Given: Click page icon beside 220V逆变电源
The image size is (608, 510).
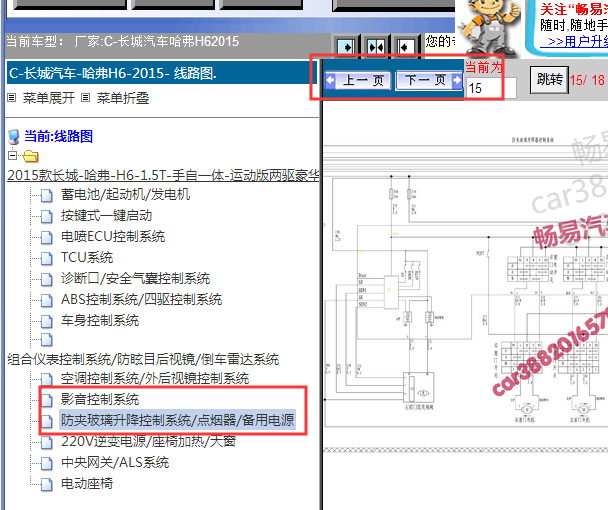Looking at the screenshot, I should pyautogui.click(x=47, y=441).
